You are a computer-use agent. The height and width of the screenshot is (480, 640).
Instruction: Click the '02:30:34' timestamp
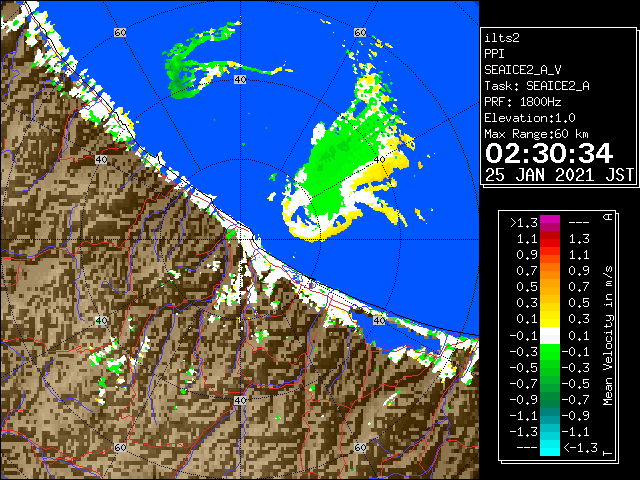pos(549,153)
